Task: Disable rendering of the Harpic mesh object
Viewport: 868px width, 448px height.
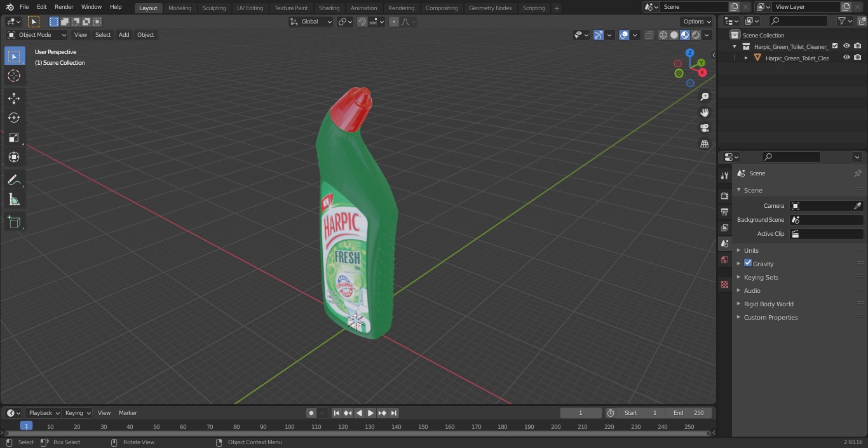Action: pos(858,57)
